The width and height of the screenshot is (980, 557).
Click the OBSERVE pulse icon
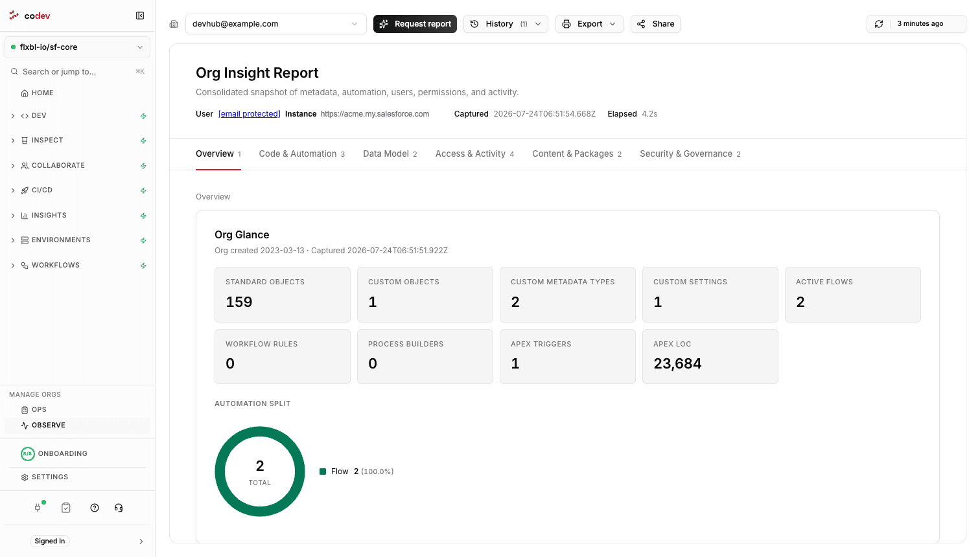(25, 426)
